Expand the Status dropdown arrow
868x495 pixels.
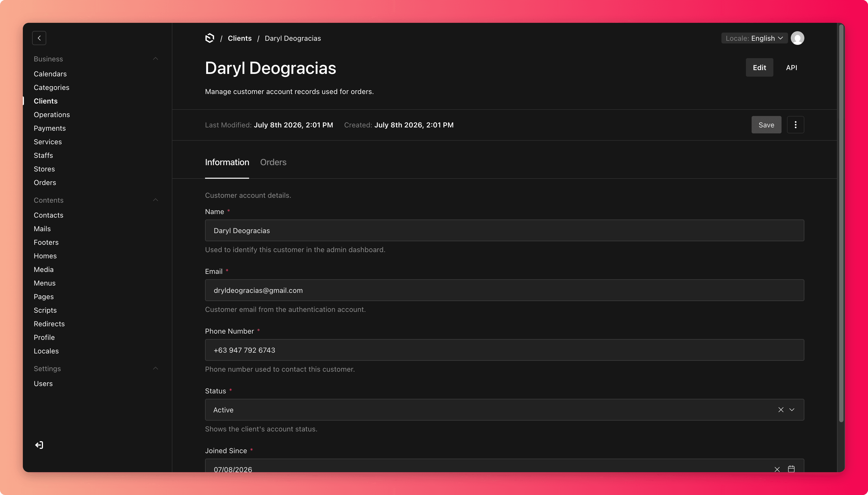(x=792, y=410)
